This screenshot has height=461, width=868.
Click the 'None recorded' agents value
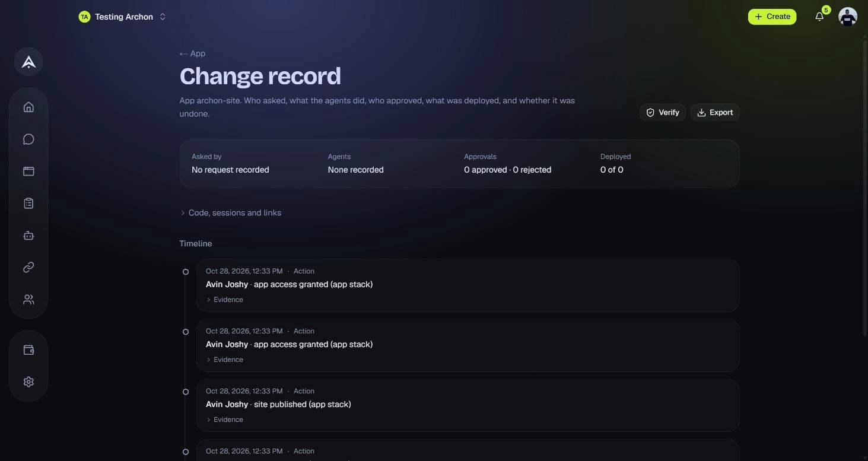click(355, 170)
